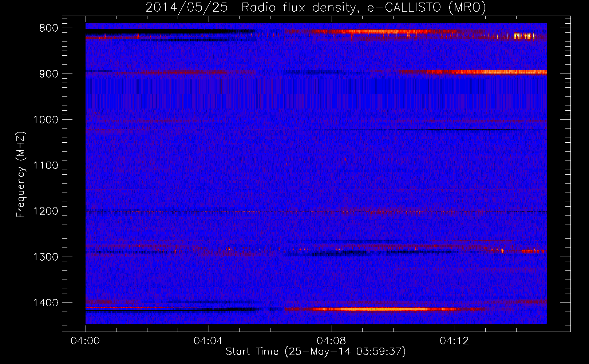Click the "Start Time (25-May-14 03:59:37)" label
The image size is (589, 364).
(x=316, y=352)
